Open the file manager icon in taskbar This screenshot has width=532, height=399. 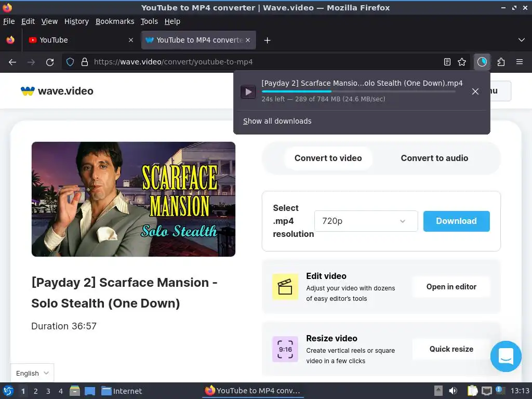click(x=75, y=391)
